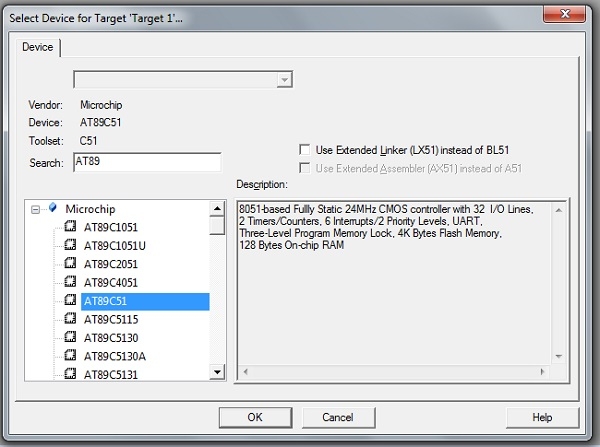The height and width of the screenshot is (447, 600).
Task: Switch to the Device tab
Action: (x=38, y=47)
